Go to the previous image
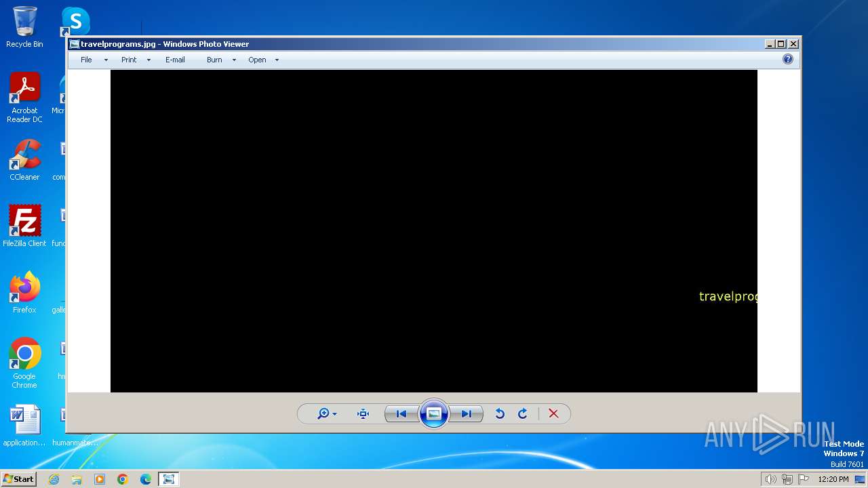Viewport: 868px width, 488px height. coord(401,414)
